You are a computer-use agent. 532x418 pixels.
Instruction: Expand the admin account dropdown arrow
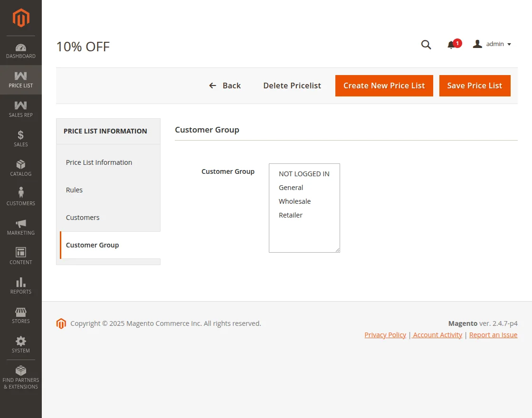pyautogui.click(x=509, y=45)
